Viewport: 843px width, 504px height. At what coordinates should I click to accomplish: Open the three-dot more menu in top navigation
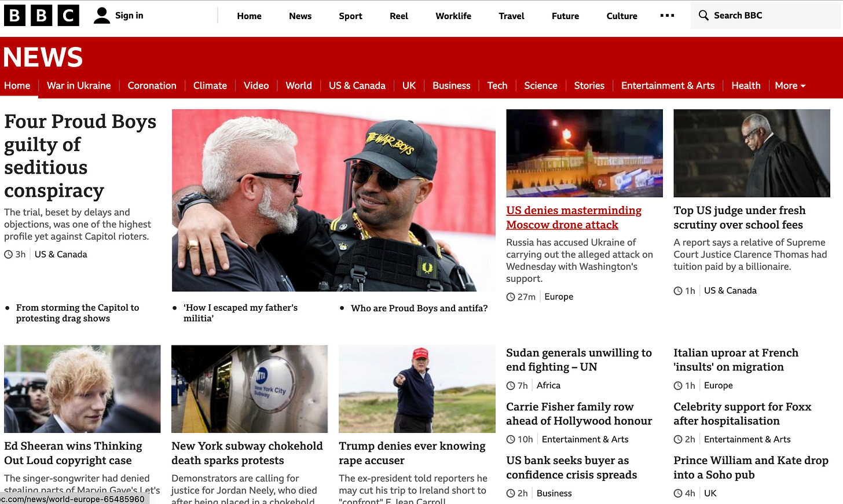tap(667, 16)
